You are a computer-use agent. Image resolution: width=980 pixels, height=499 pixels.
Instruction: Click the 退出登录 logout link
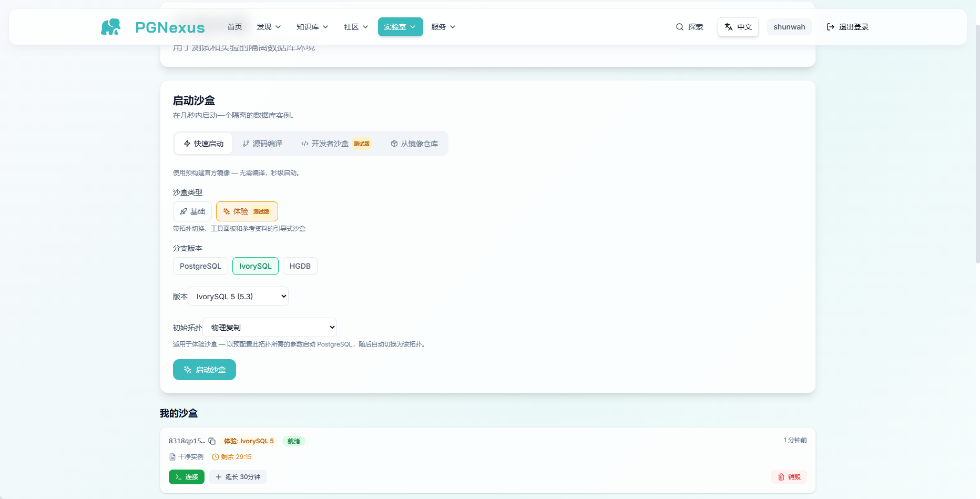(x=848, y=27)
